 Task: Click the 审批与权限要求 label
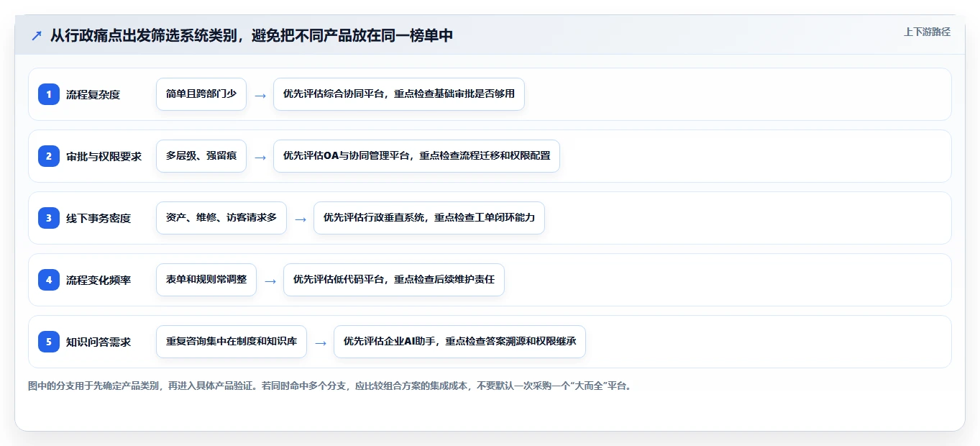click(x=104, y=156)
